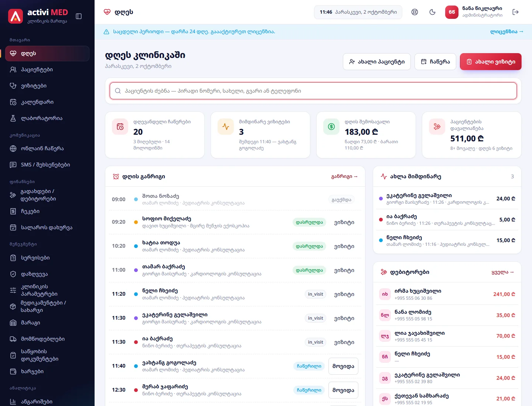This screenshot has width=532, height=406.
Task: Open the user avatar ნნ
Action: (x=452, y=12)
